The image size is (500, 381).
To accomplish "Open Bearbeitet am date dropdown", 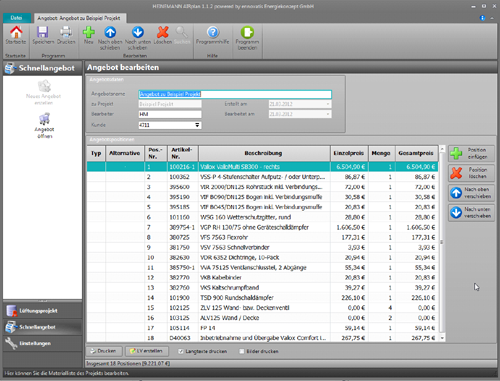I will (x=328, y=114).
